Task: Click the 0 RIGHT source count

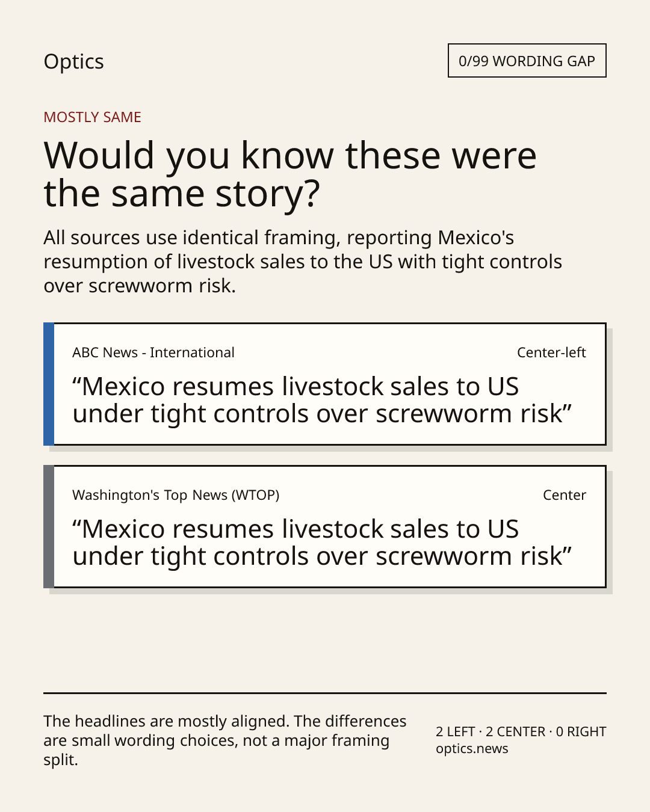Action: (x=581, y=732)
